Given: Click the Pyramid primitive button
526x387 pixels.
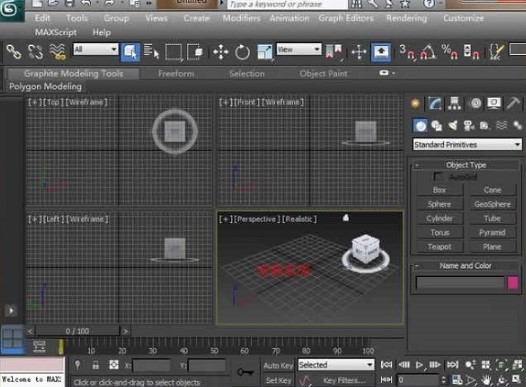Looking at the screenshot, I should (492, 233).
